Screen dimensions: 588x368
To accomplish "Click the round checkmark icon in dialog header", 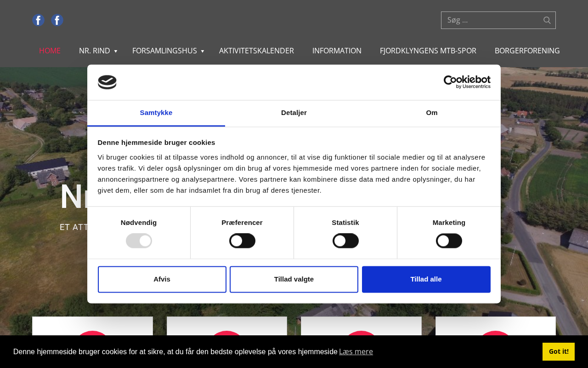I will [107, 82].
